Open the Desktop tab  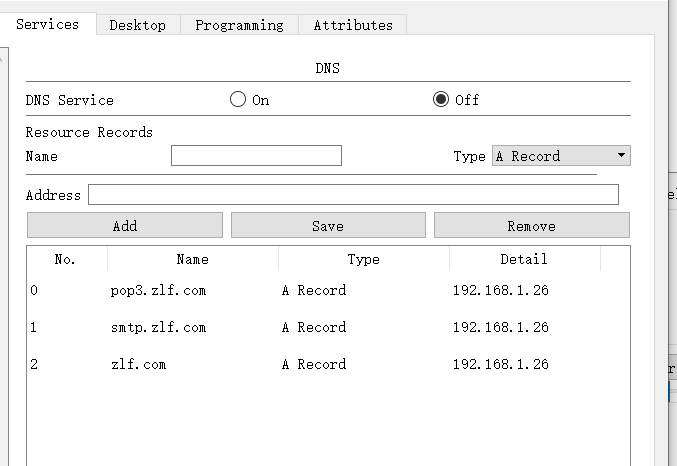(137, 25)
